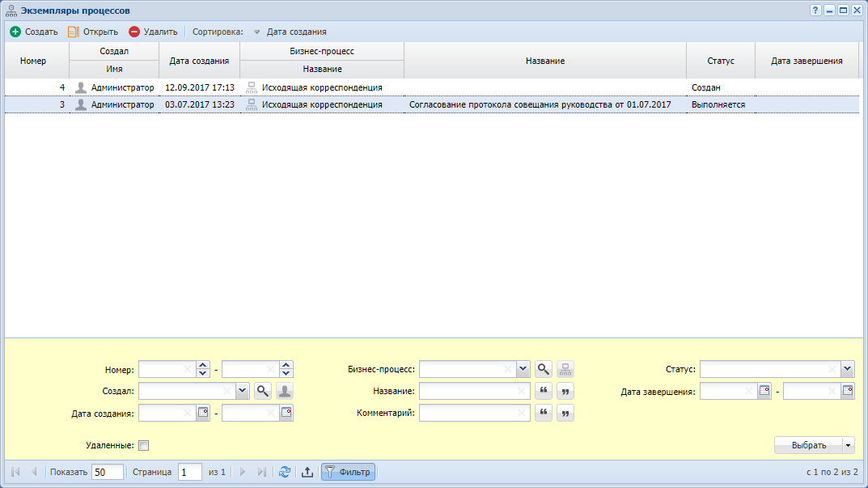Image resolution: width=868 pixels, height=488 pixels.
Task: Go to the first page
Action: 15,472
